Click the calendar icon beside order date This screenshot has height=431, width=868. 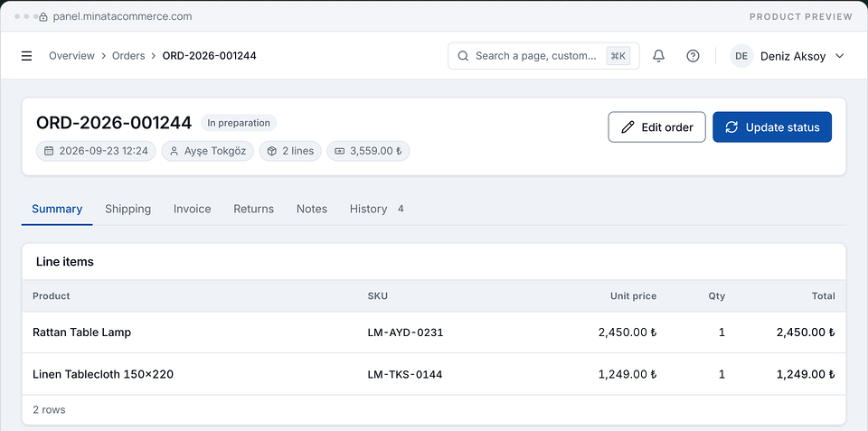(x=49, y=151)
